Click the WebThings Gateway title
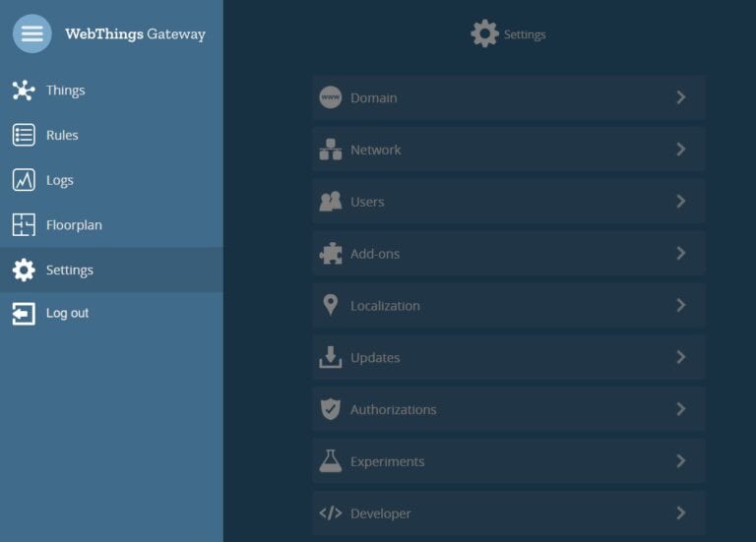Viewport: 756px width, 542px height. [x=135, y=34]
